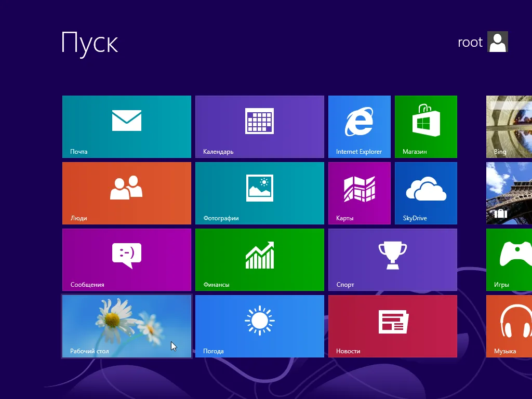Open the Почта mail tile
The height and width of the screenshot is (399, 532).
point(127,127)
